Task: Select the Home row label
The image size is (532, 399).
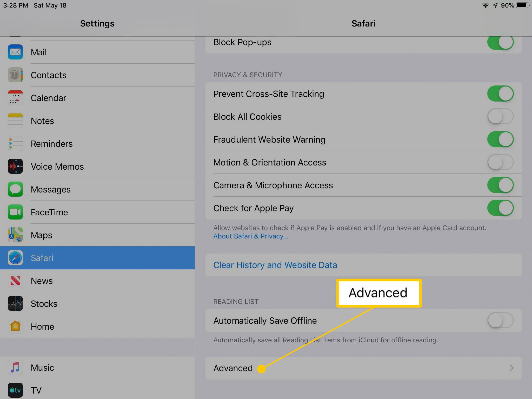Action: [43, 327]
